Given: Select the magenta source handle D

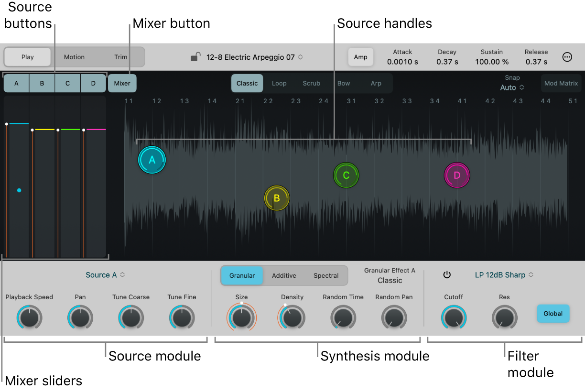Looking at the screenshot, I should [x=457, y=175].
